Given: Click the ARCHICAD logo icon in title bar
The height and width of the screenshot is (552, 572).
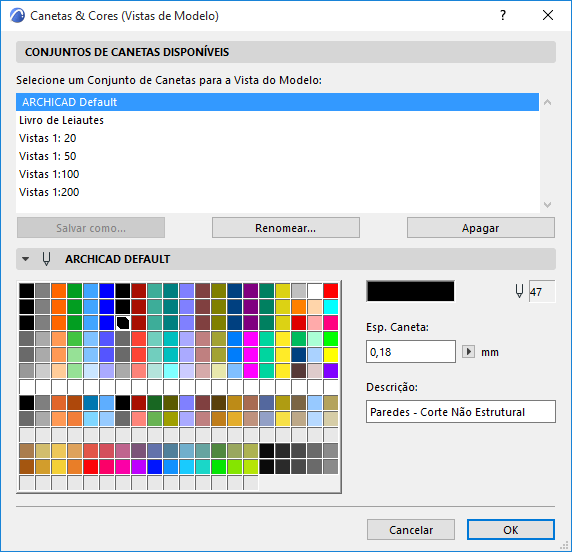Looking at the screenshot, I should click(x=17, y=16).
